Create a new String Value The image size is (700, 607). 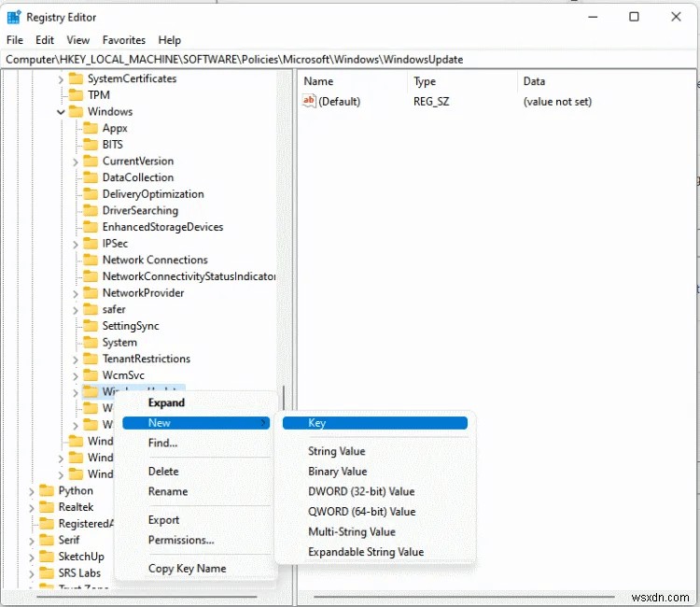pos(375,451)
